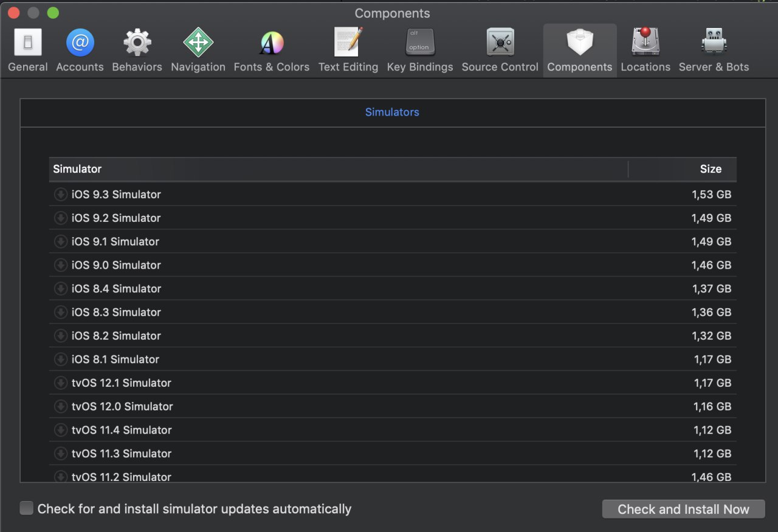Download the tvOS 11.3 Simulator
The width and height of the screenshot is (778, 532).
[x=60, y=454]
